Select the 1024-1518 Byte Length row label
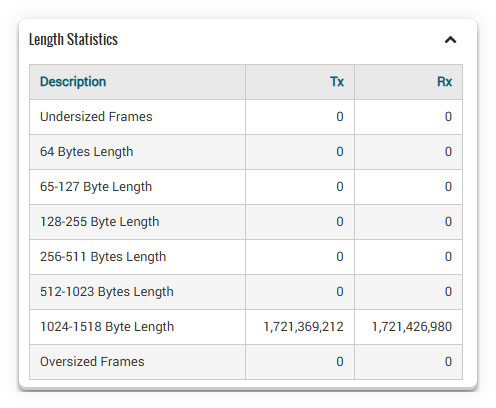496x408 pixels. point(107,327)
